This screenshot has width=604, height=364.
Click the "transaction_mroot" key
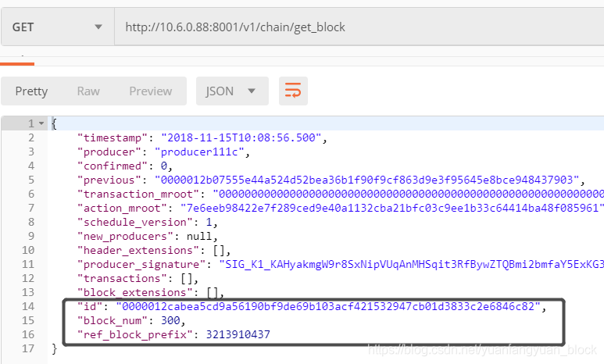141,194
